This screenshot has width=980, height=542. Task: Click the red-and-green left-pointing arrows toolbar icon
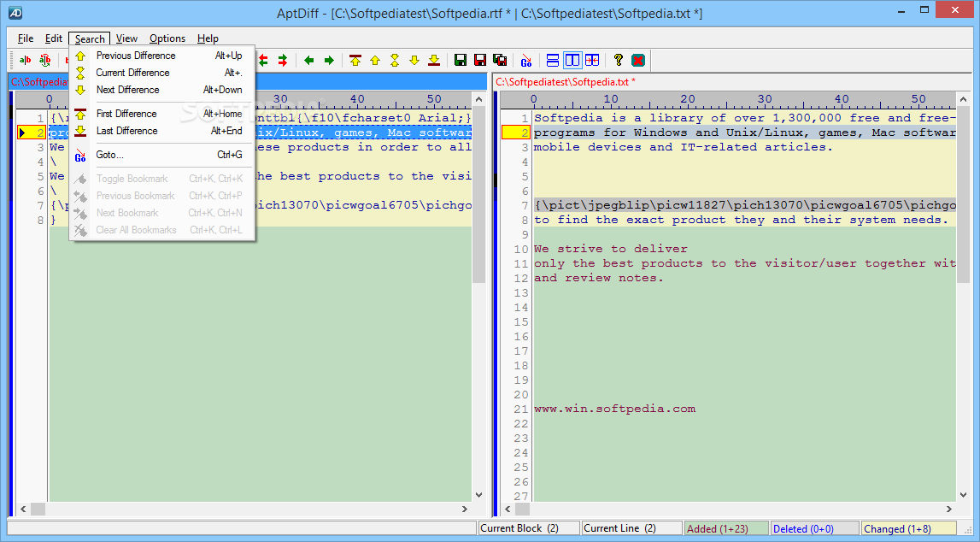263,60
